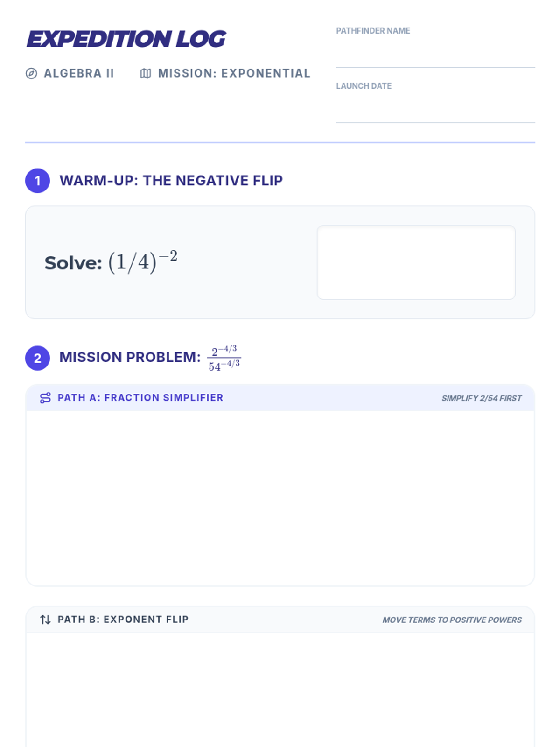The image size is (560, 747).
Task: Click the up-down arrows icon in Path B
Action: (x=45, y=620)
